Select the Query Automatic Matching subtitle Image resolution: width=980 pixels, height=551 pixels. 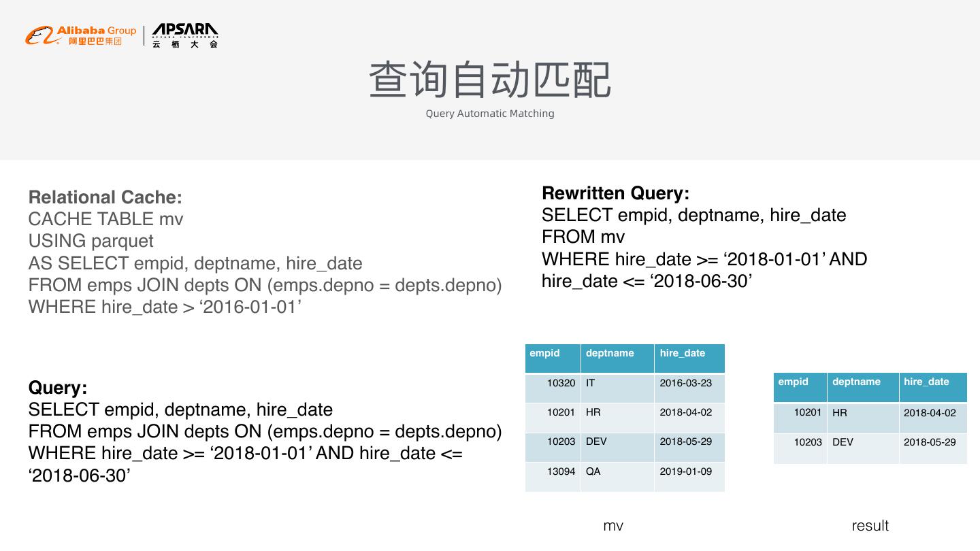click(x=489, y=114)
